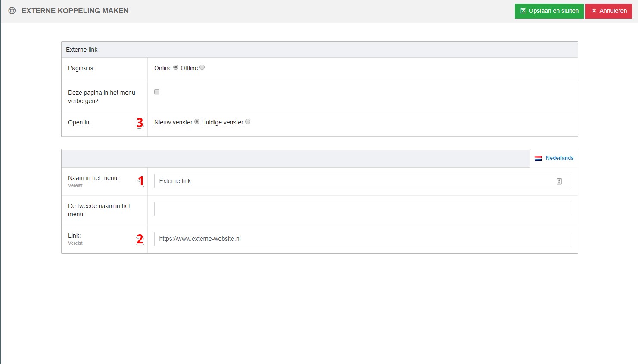The width and height of the screenshot is (638, 364).
Task: Click the Dutch flag icon
Action: [x=538, y=158]
